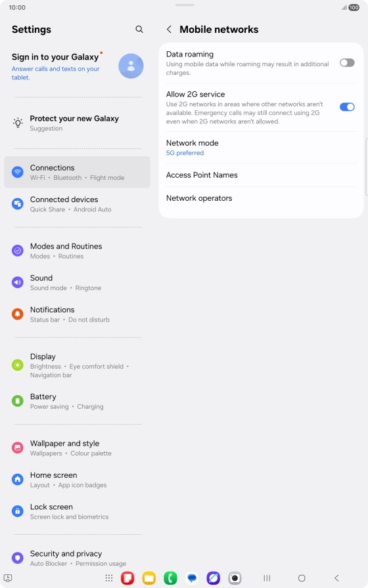Open the app drawer grid icon
The height and width of the screenshot is (588, 368).
109,578
